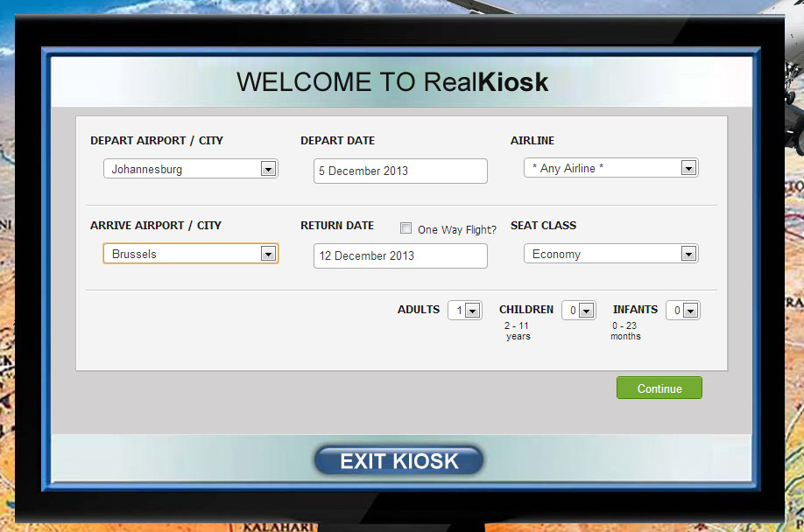
Task: Open the Seat Class dropdown showing Economy
Action: point(611,254)
